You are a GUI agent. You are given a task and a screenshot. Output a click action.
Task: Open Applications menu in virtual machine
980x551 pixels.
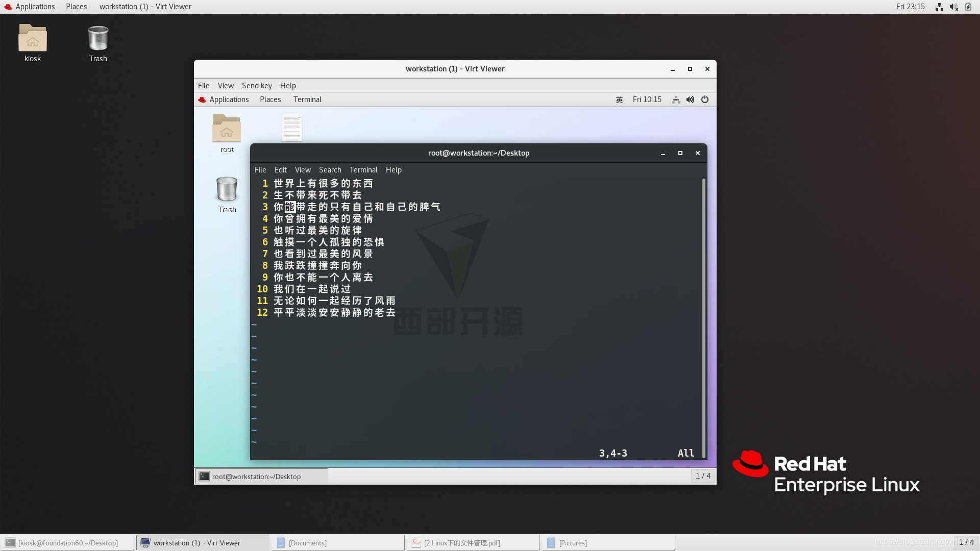click(229, 99)
